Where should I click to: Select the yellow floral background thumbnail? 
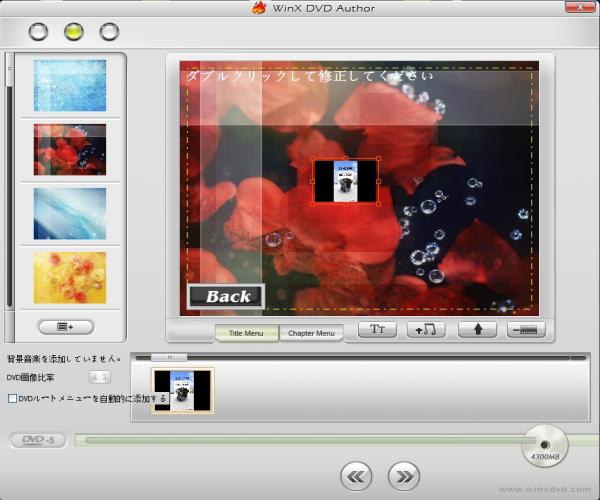[x=70, y=278]
